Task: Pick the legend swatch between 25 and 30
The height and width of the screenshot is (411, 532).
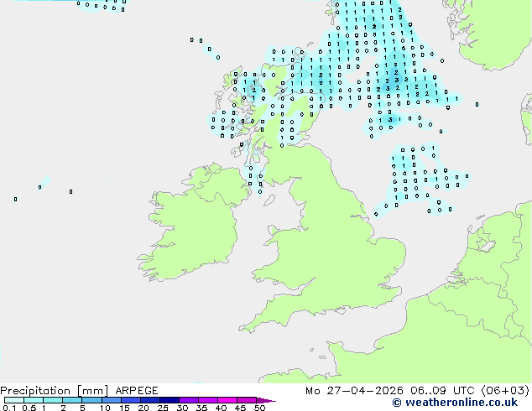Action: pos(170,400)
